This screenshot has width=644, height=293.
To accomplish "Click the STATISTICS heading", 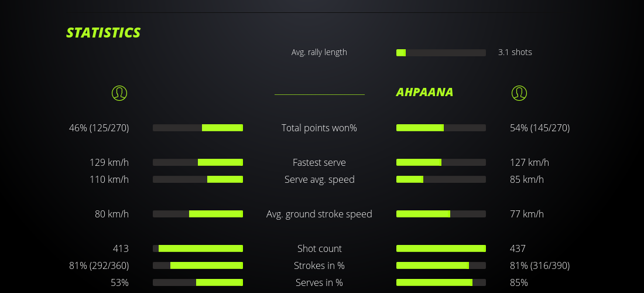I will click(103, 33).
